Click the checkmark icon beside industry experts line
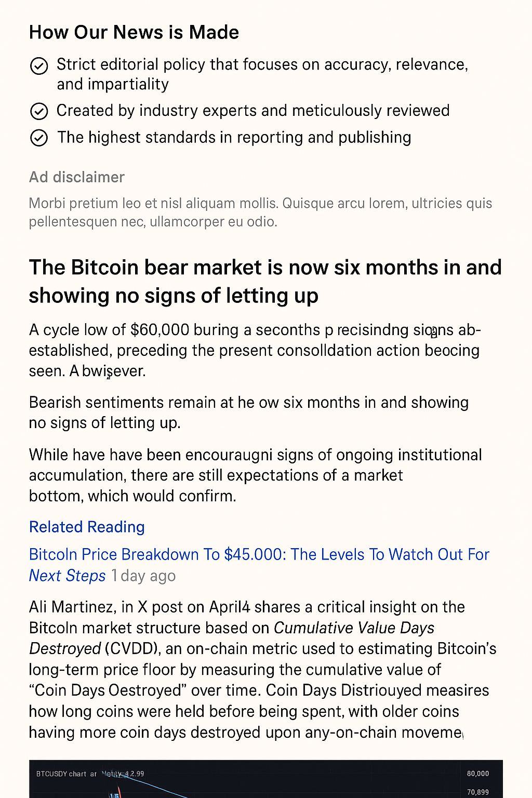Screen dimensions: 532x798 pyautogui.click(x=39, y=111)
